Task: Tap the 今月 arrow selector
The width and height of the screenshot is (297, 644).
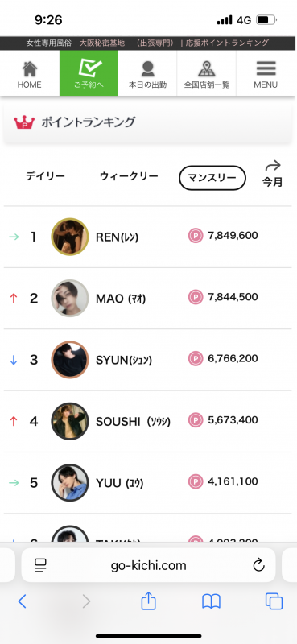Action: (x=273, y=174)
